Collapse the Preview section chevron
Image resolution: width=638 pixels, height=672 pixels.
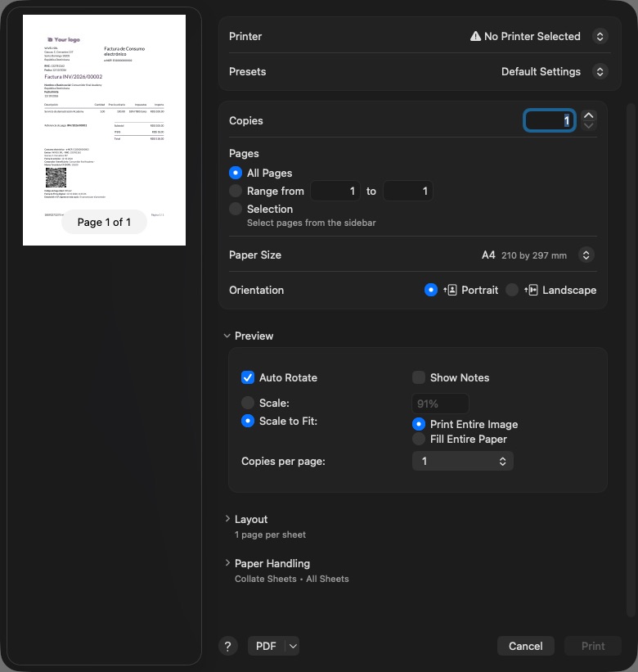(x=227, y=336)
